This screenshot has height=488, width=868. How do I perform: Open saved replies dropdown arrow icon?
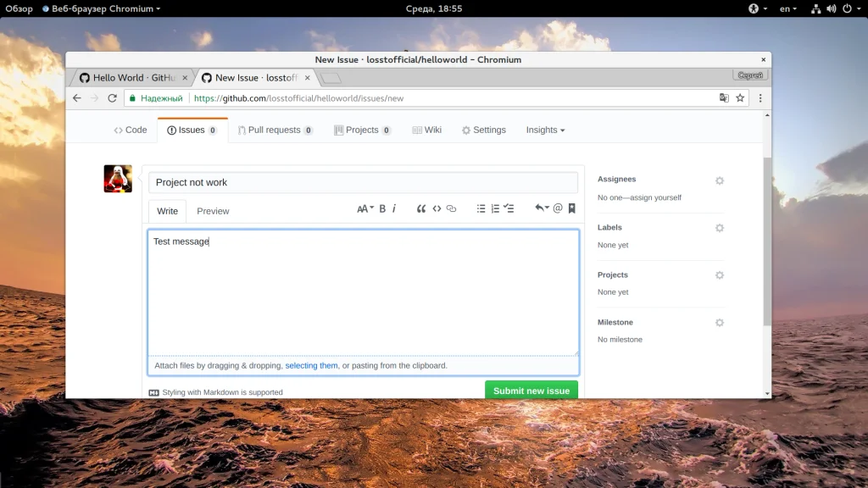542,208
